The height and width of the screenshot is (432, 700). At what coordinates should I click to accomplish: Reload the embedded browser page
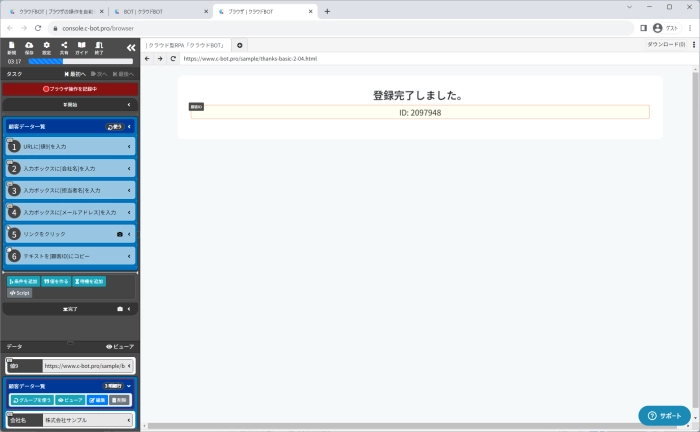[x=172, y=59]
